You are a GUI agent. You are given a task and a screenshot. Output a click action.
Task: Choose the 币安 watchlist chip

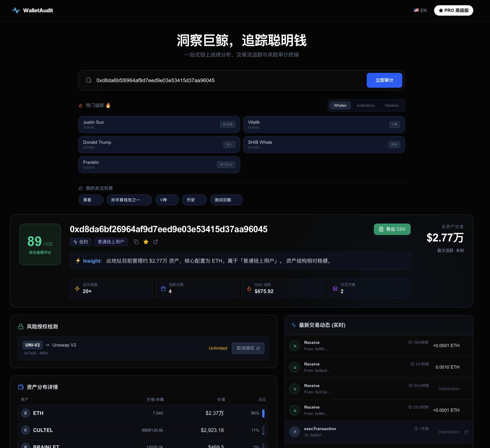(x=194, y=200)
